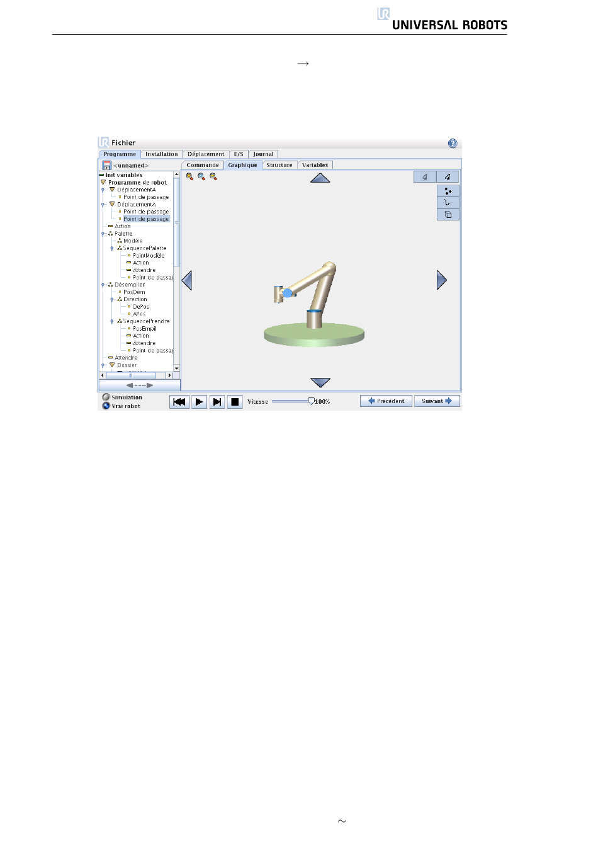Switch to the Installation tab

pyautogui.click(x=162, y=154)
